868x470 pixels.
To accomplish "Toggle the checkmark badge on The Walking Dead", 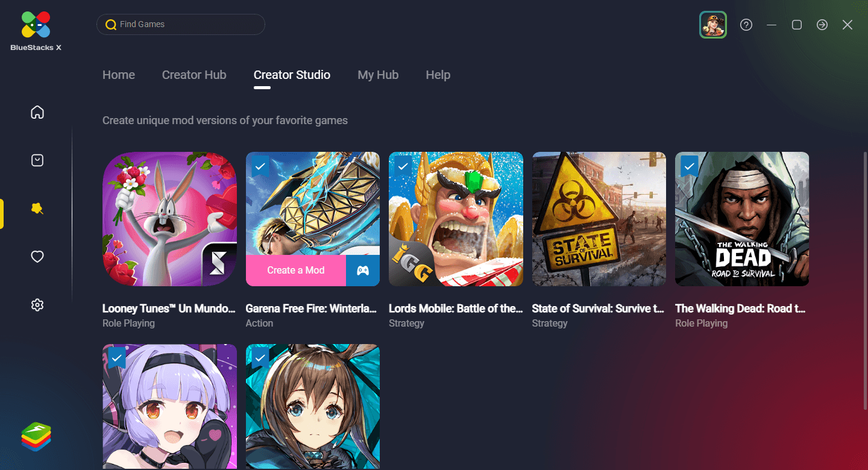I will 690,166.
